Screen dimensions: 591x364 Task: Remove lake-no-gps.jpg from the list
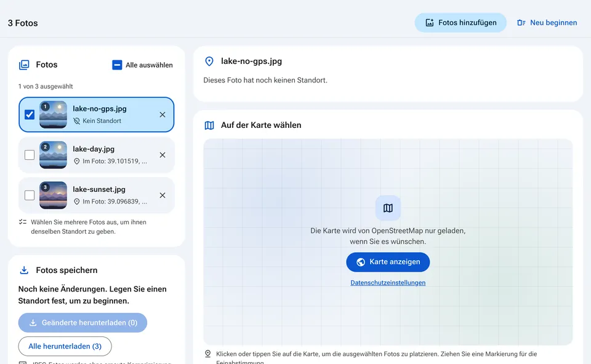point(163,114)
